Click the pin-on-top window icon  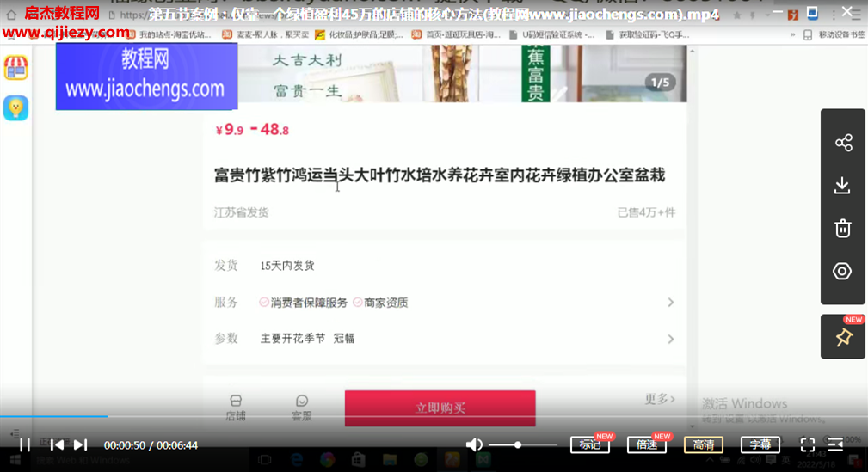pos(813,13)
